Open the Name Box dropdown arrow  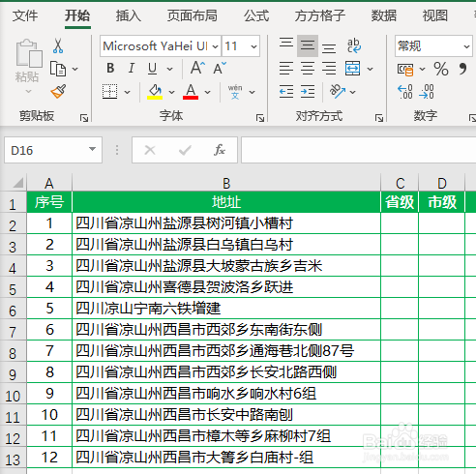pos(92,149)
